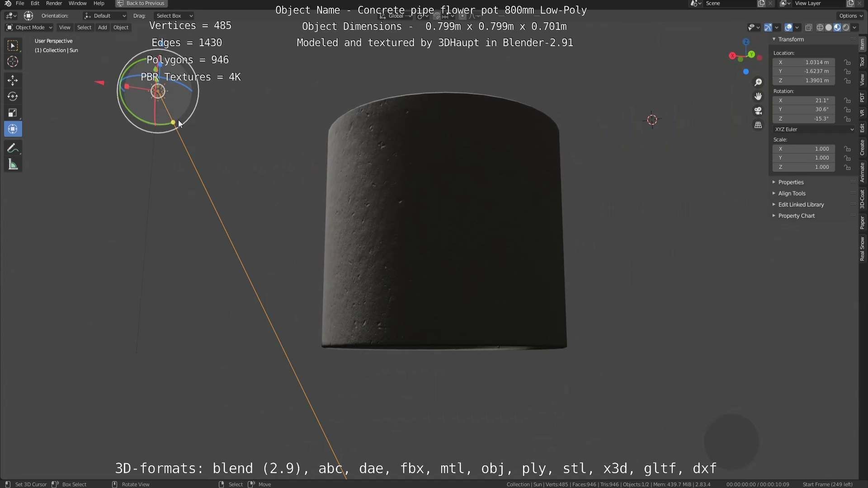Open the viewport Select menu button
Image resolution: width=868 pixels, height=488 pixels.
click(x=84, y=28)
